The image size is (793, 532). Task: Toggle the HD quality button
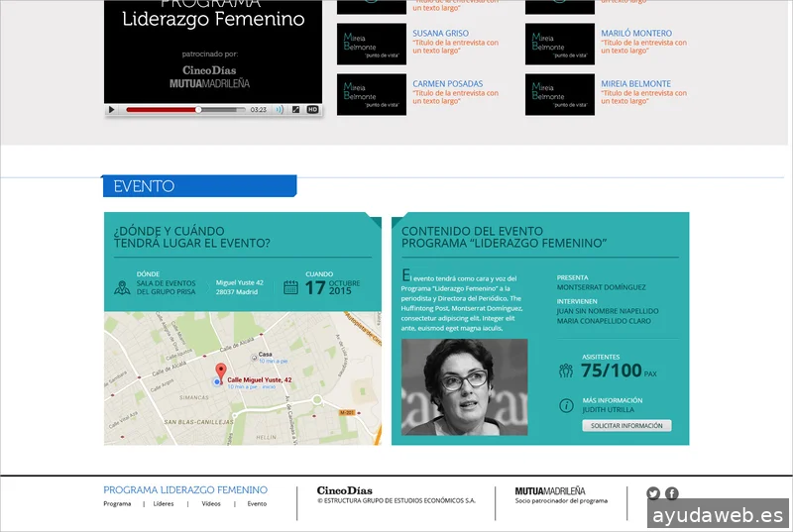312,110
